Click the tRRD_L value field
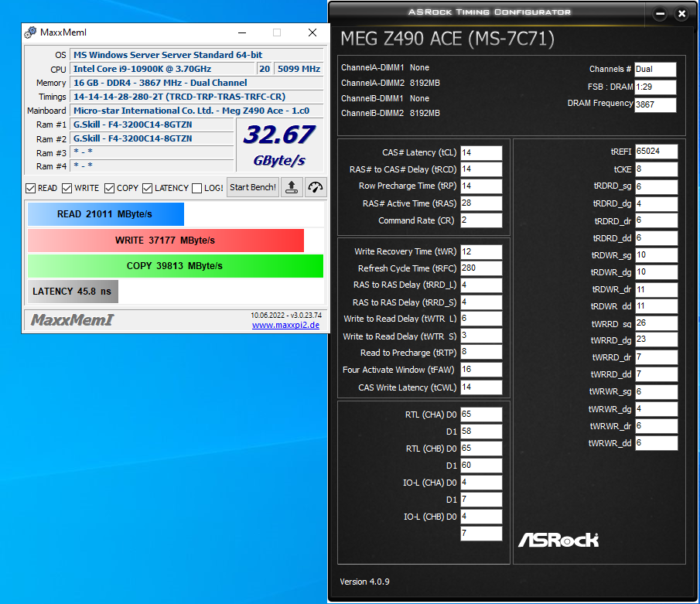Image resolution: width=700 pixels, height=604 pixels. click(x=481, y=285)
